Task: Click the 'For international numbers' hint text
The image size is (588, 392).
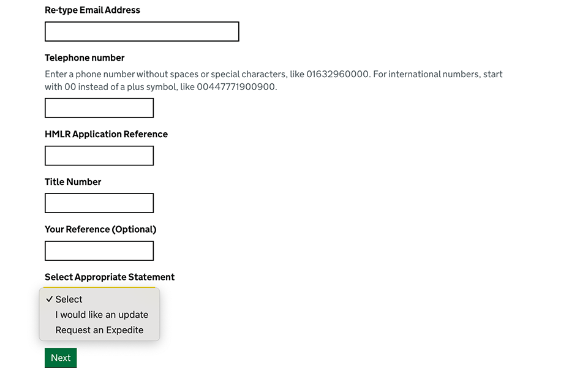Action: (426, 74)
